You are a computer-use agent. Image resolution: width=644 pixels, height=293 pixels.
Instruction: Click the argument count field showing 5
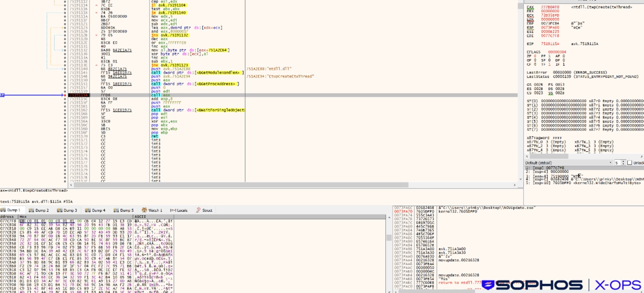click(617, 163)
